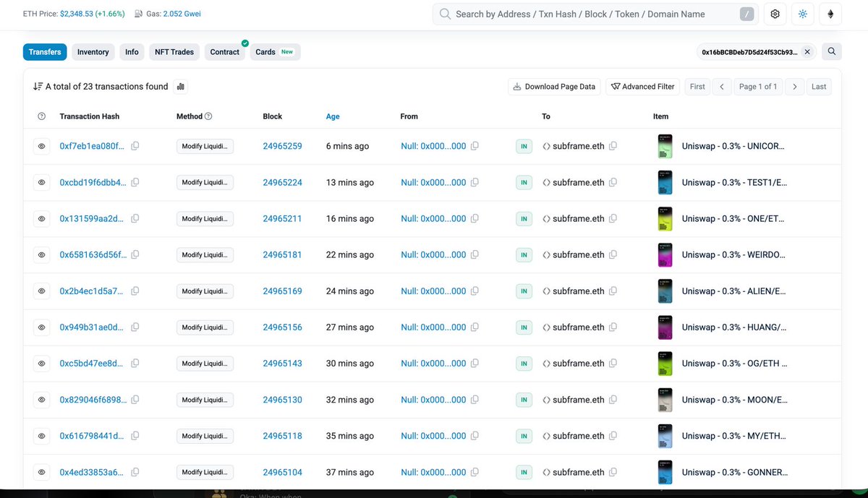Click search field for address or txn hash

[596, 14]
